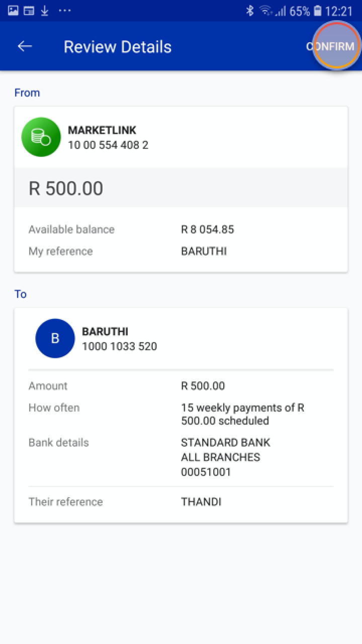Screen dimensions: 362x644
Task: Tap the battery status bar icon
Action: click(318, 11)
